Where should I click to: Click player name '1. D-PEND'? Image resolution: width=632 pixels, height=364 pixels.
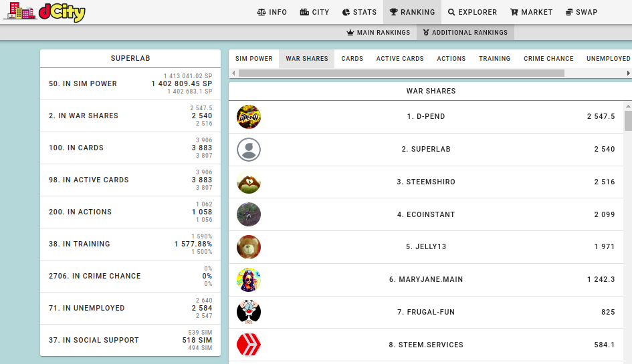click(426, 116)
